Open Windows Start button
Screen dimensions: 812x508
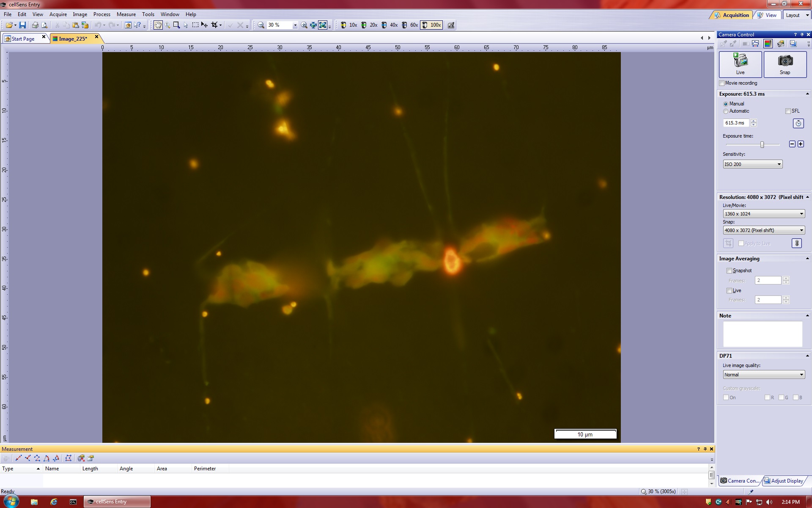[11, 502]
